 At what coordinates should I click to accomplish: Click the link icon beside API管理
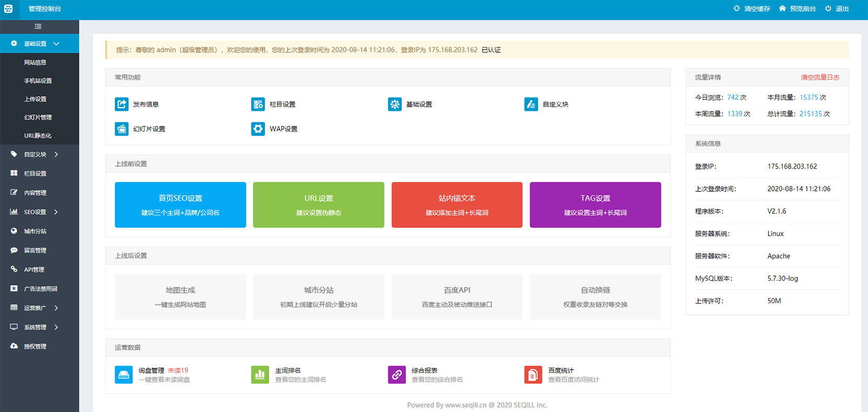point(14,269)
